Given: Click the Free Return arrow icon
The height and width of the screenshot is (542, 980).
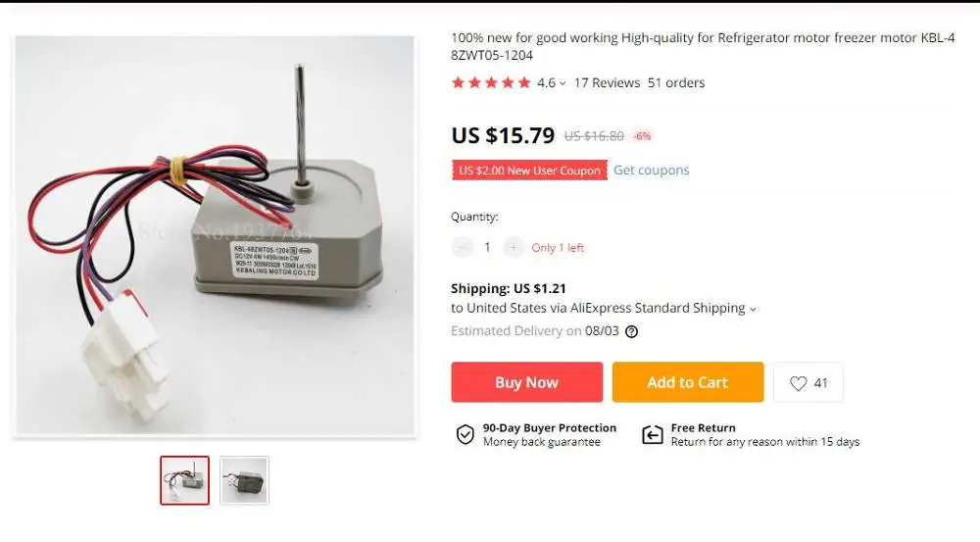Looking at the screenshot, I should 653,434.
